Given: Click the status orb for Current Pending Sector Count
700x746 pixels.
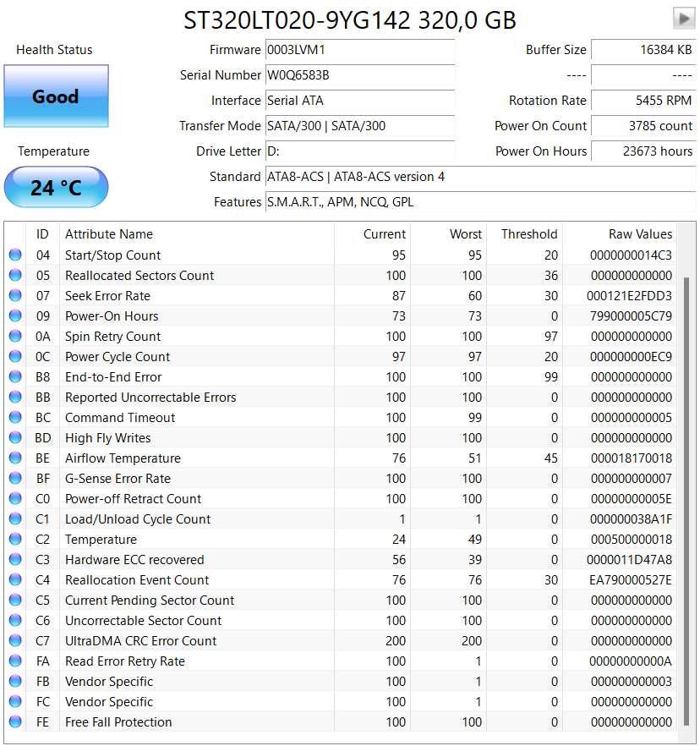Looking at the screenshot, I should 15,600.
